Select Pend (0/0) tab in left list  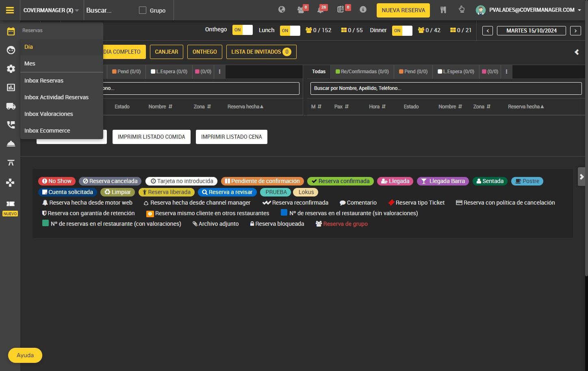(x=126, y=72)
